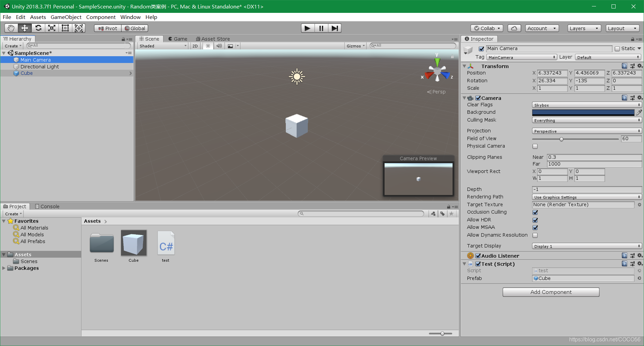
Task: Open Clear Flags Skybox dropdown
Action: point(587,105)
